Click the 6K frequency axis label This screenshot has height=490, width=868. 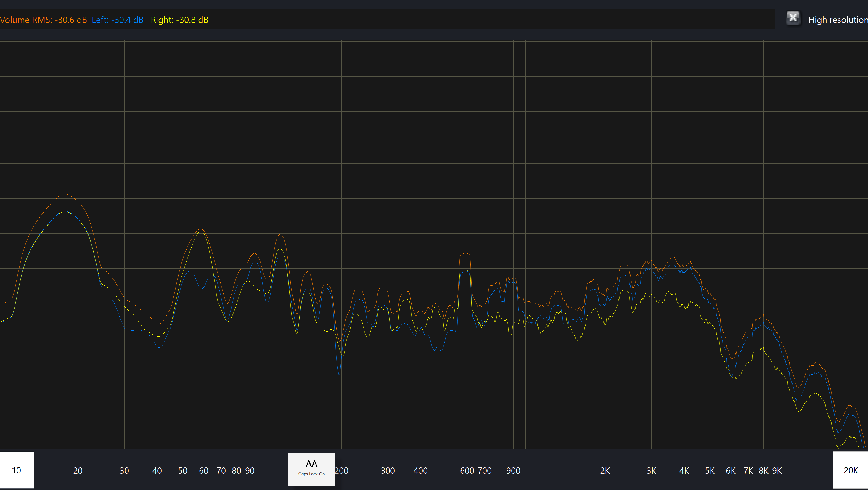[x=731, y=470]
